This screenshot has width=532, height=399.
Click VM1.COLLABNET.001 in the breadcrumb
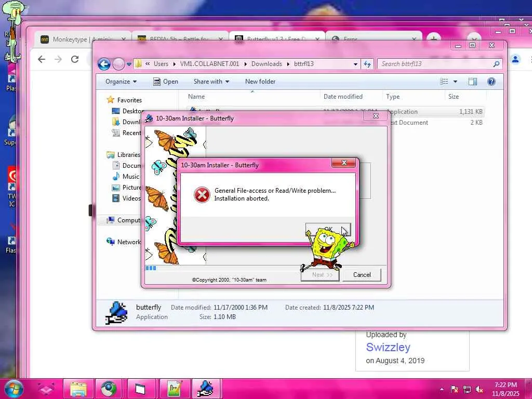[x=209, y=64]
